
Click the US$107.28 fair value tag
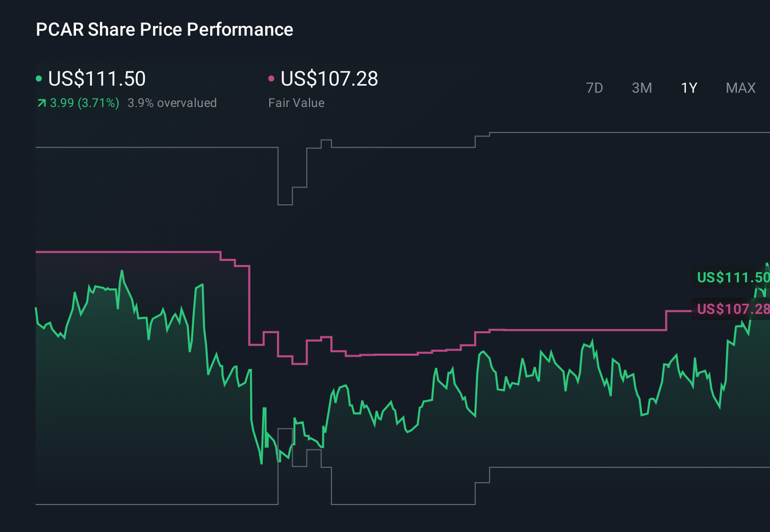point(733,309)
